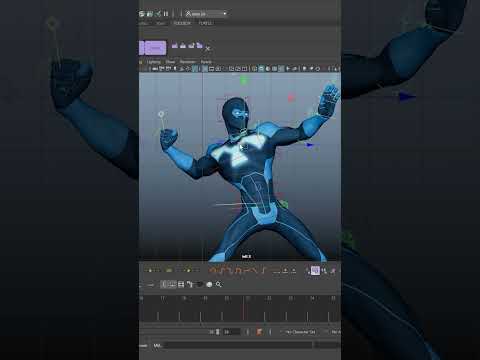Toggle the highlighted light-blue panel toolbar button
Viewport: 480px width, 360px height.
205,69
